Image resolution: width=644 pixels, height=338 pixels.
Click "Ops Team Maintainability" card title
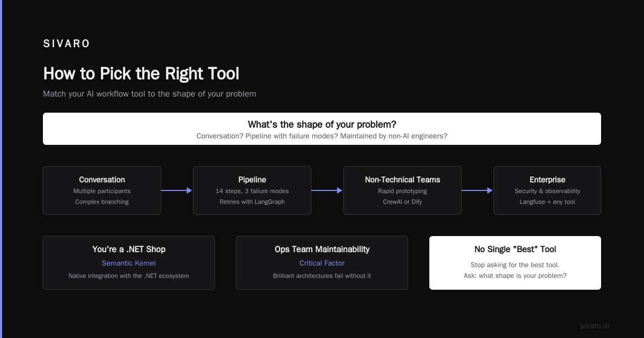coord(322,249)
